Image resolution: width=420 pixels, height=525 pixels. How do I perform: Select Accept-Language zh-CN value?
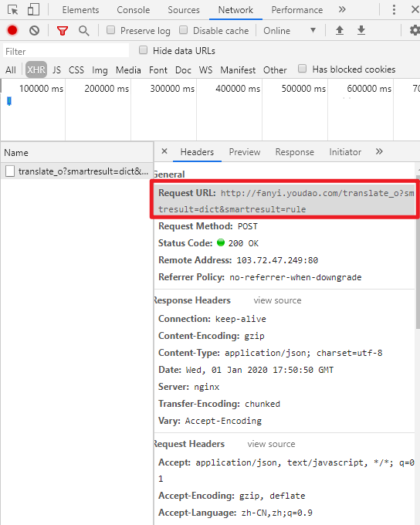click(x=277, y=513)
